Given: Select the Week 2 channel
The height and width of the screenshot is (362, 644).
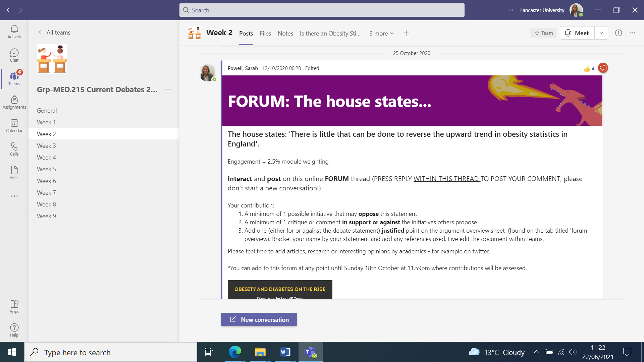Looking at the screenshot, I should (x=104, y=134).
